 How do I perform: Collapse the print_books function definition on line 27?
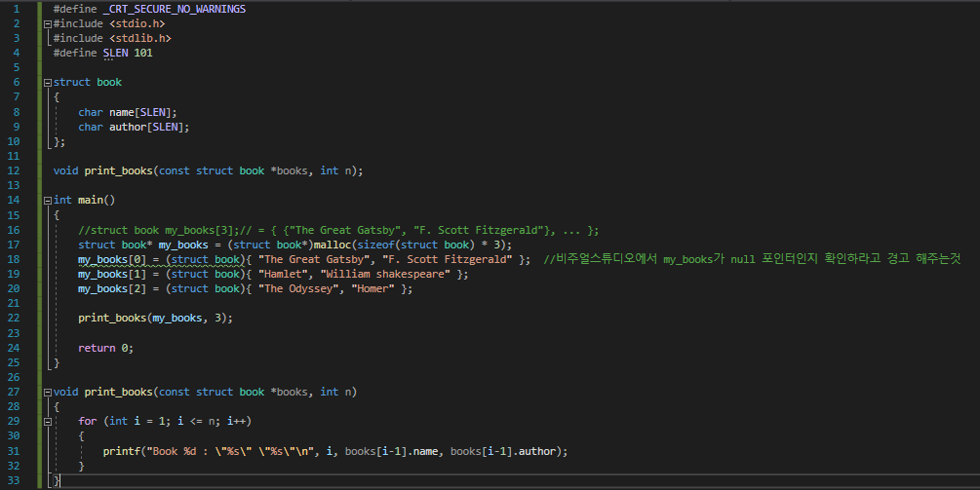pyautogui.click(x=48, y=392)
